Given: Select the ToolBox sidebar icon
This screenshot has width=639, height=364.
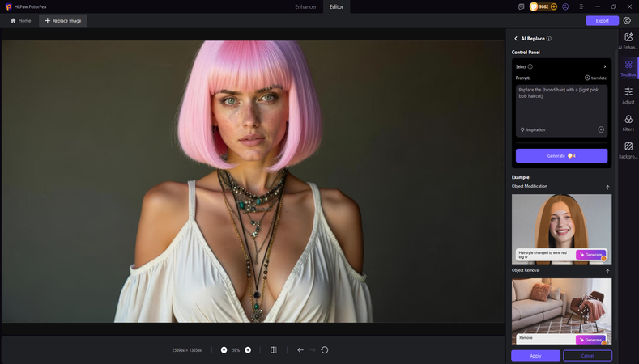Looking at the screenshot, I should (x=628, y=68).
